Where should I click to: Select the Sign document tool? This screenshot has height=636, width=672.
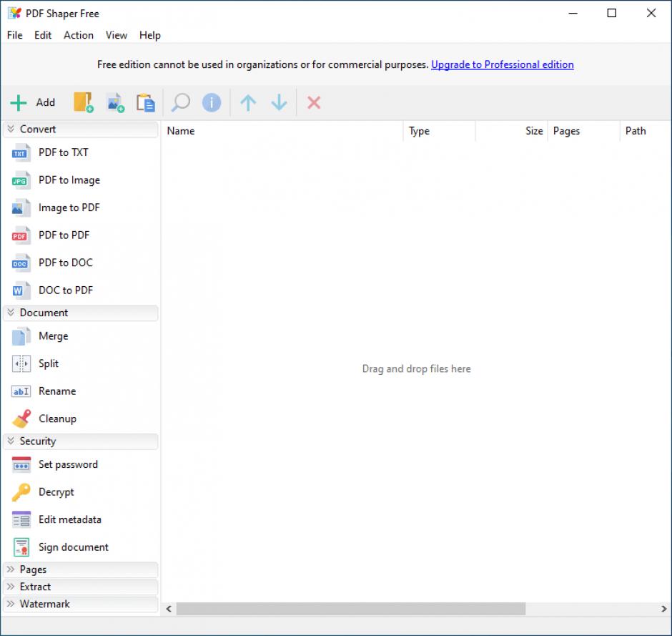[x=73, y=547]
